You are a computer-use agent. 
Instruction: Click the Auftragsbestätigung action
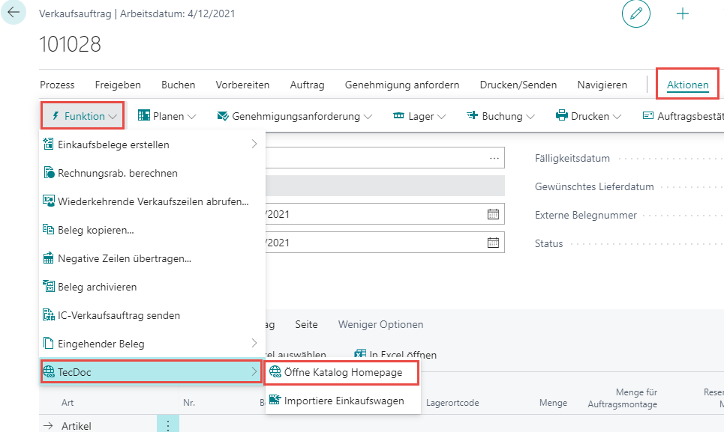(683, 116)
